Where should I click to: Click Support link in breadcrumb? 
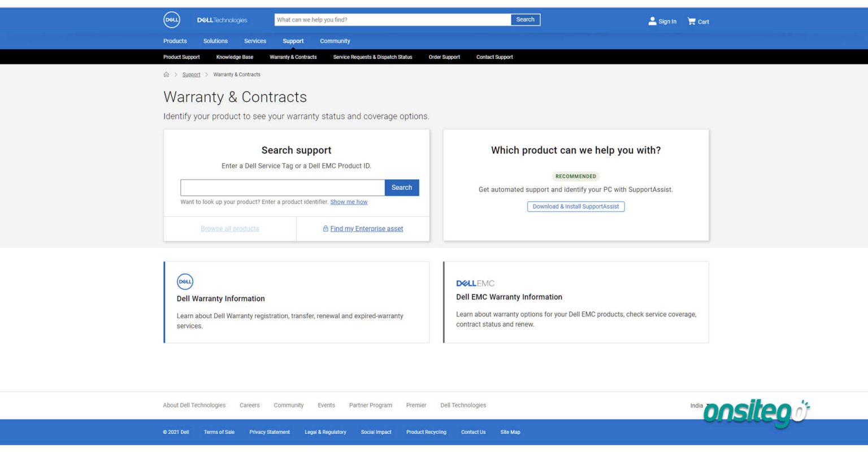[191, 75]
